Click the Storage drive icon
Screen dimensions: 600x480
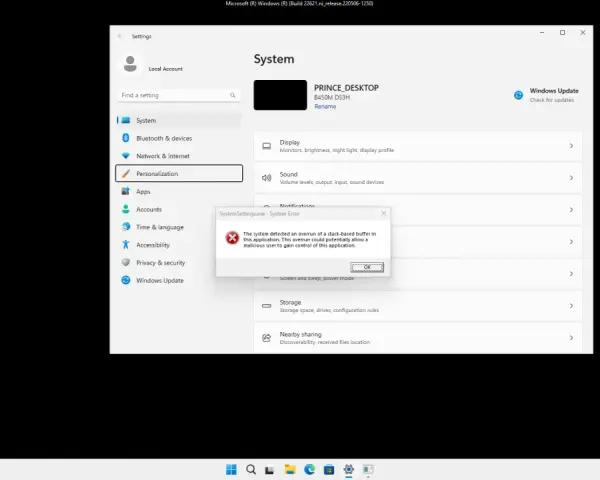pyautogui.click(x=267, y=306)
